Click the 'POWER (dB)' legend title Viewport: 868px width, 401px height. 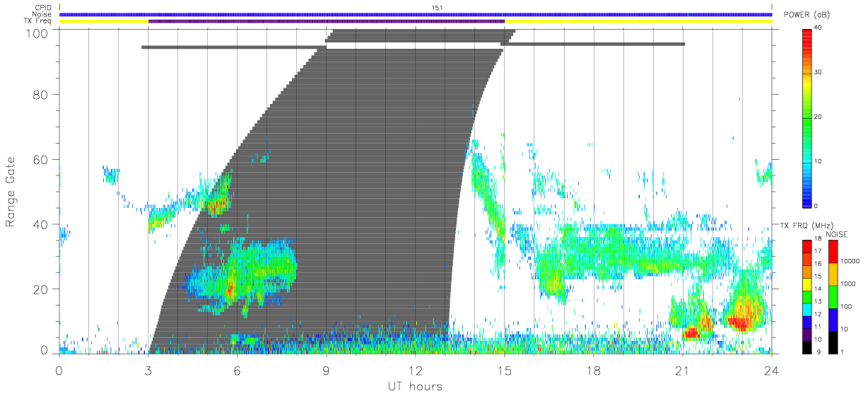pos(806,16)
